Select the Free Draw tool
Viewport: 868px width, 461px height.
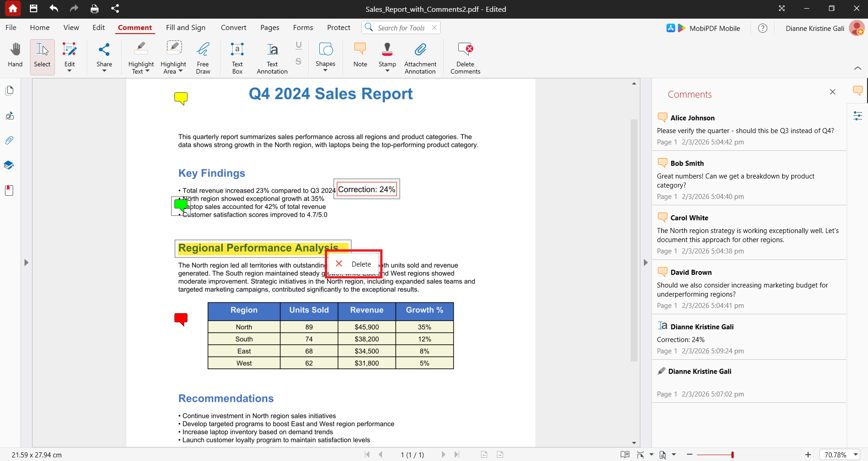203,58
